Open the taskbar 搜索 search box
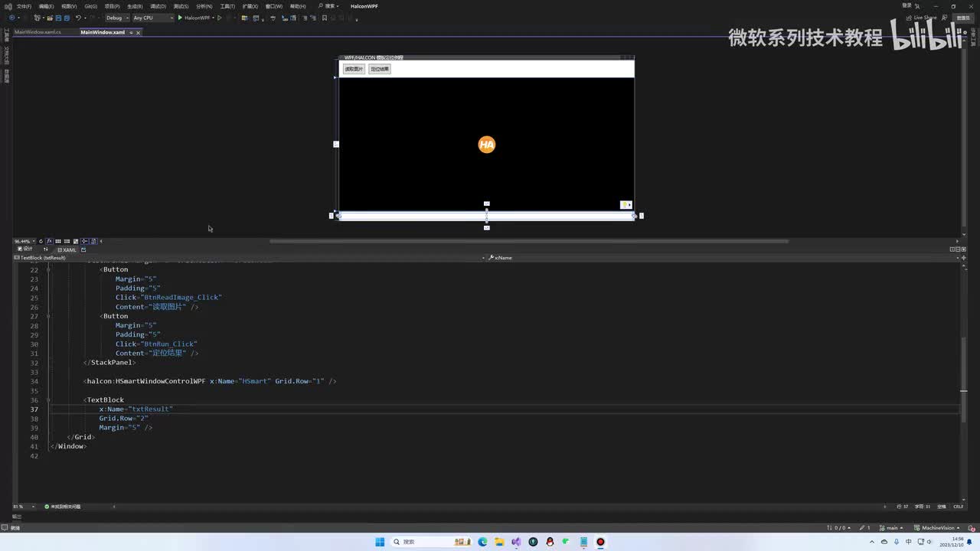 pos(430,542)
